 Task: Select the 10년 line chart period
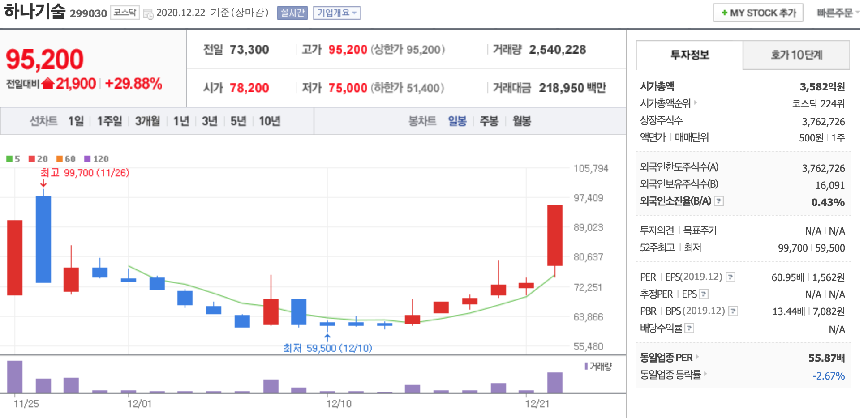270,121
